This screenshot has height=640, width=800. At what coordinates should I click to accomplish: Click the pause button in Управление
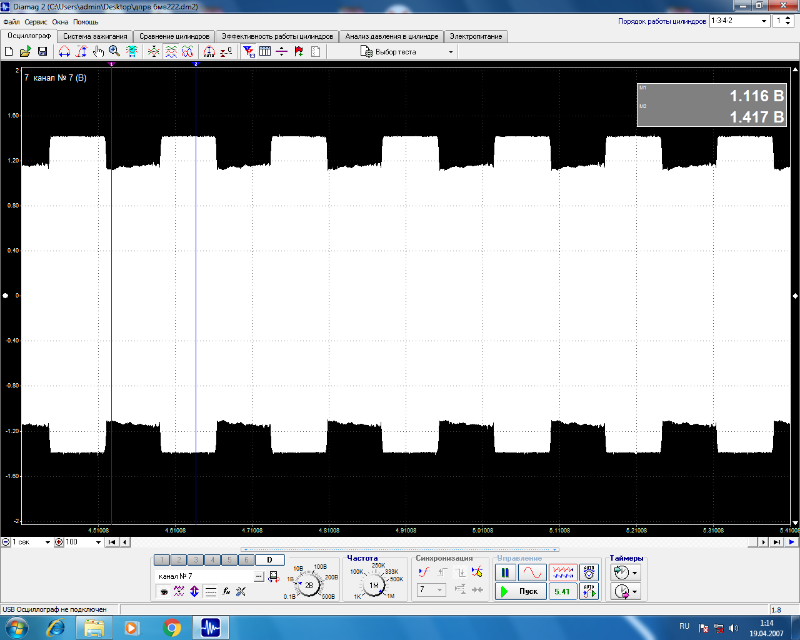[505, 573]
